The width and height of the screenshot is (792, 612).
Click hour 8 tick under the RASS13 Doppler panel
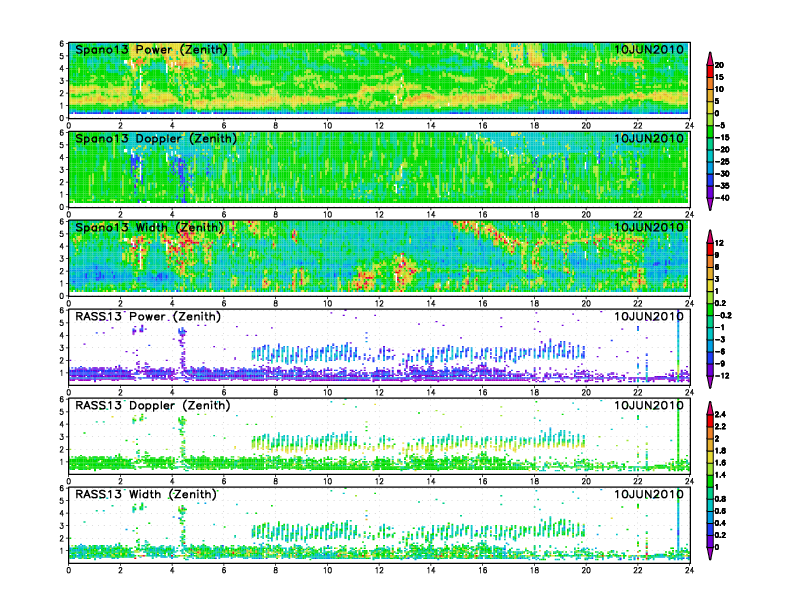tap(275, 481)
